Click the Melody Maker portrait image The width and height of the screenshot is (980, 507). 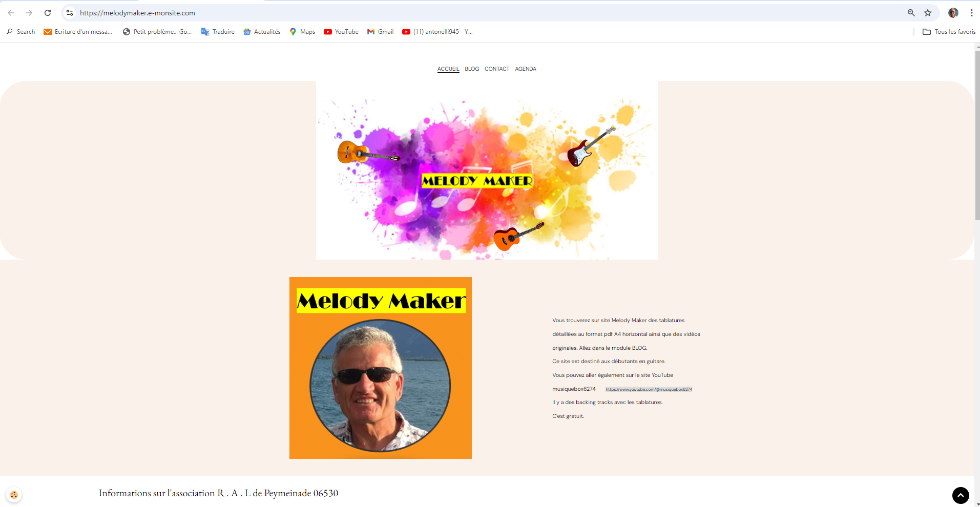point(381,368)
